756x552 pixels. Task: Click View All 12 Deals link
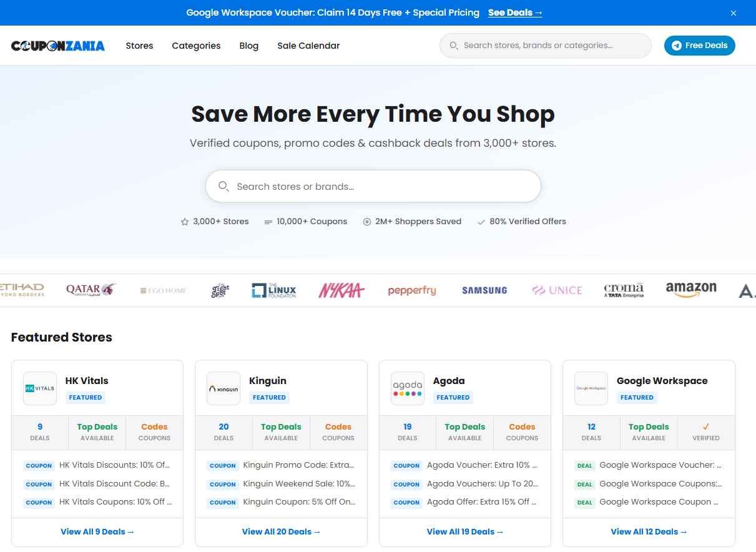tap(649, 532)
